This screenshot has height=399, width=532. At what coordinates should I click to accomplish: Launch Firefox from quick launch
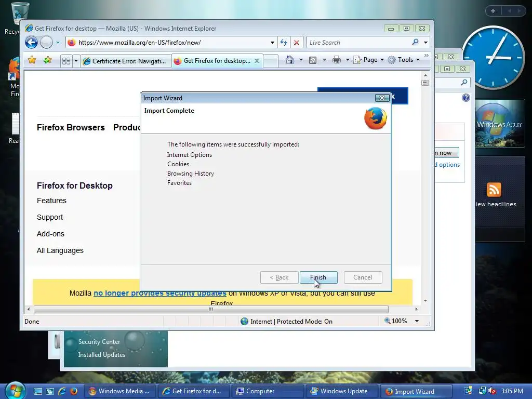(x=74, y=391)
